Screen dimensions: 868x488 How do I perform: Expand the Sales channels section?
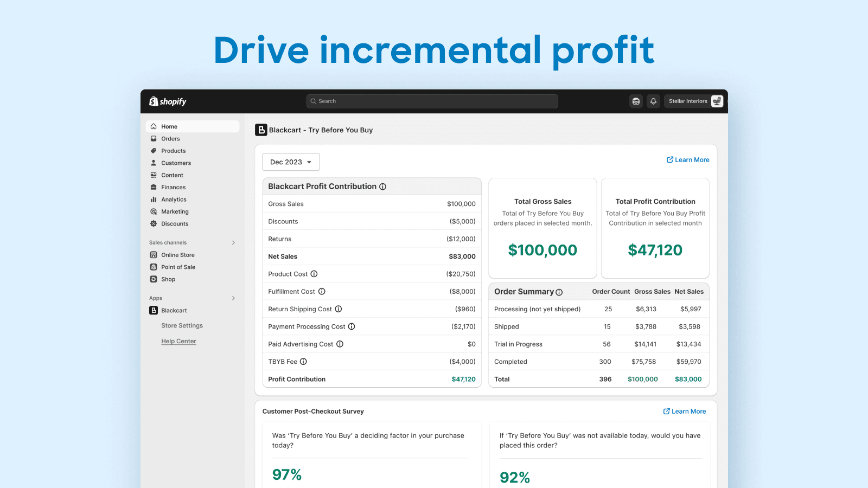pos(233,243)
